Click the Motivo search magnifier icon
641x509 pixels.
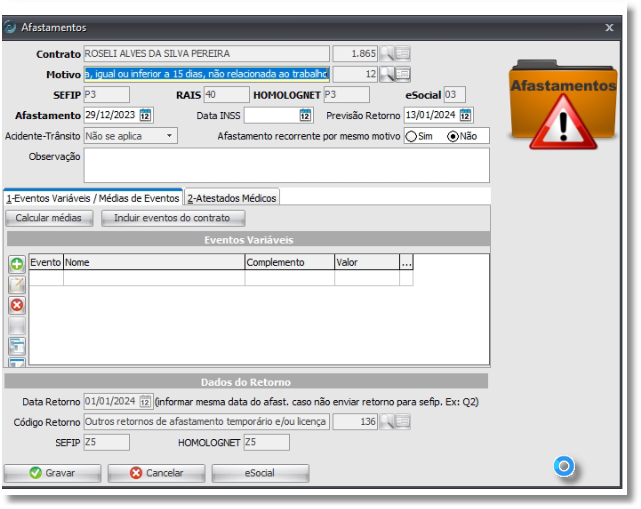(386, 74)
